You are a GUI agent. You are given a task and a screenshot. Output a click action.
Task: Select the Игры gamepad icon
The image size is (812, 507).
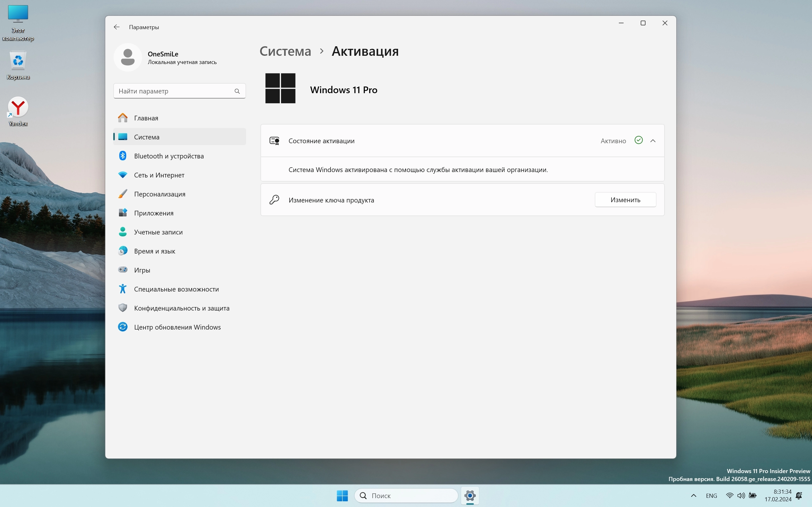[123, 270]
